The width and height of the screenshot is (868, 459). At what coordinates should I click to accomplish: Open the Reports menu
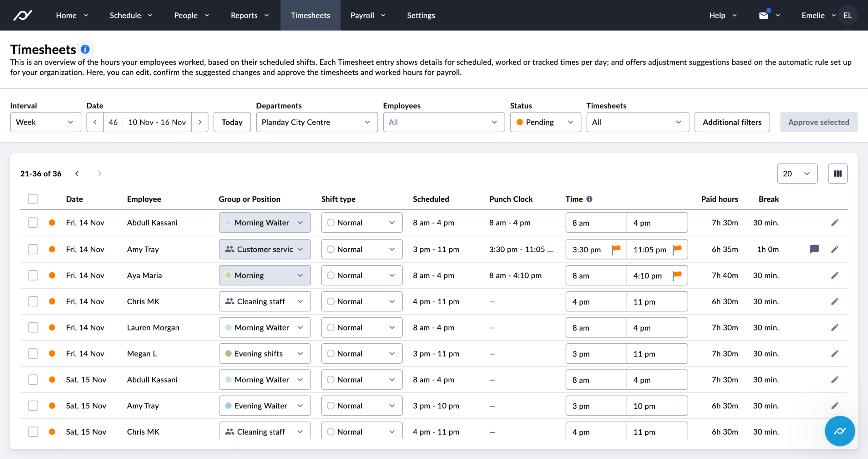250,15
